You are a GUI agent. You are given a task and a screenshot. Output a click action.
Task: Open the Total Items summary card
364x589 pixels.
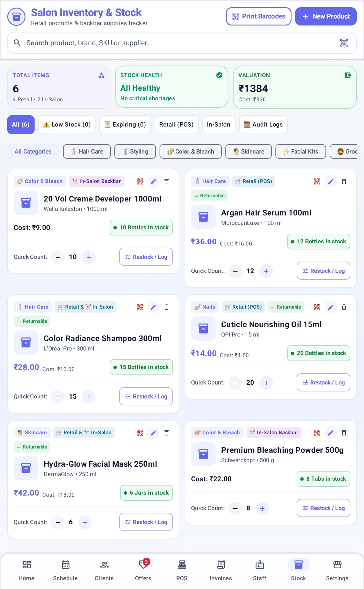(x=59, y=87)
